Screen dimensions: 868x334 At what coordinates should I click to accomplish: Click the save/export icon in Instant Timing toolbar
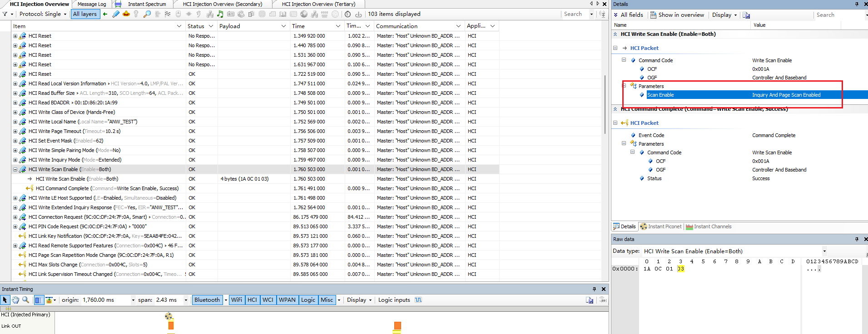click(590, 300)
